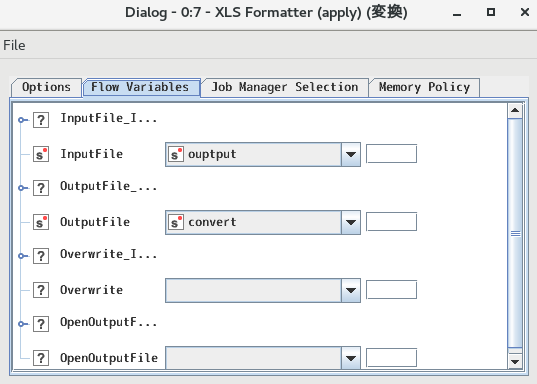Screen dimensions: 537x384
Task: Click the text field right of the InputFile dropdown
Action: click(x=391, y=154)
